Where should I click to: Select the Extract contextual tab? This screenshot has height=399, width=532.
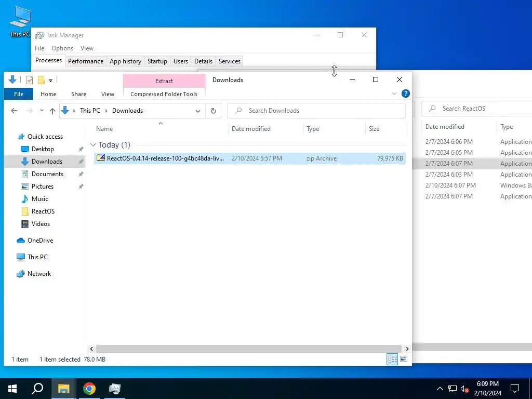coord(164,81)
